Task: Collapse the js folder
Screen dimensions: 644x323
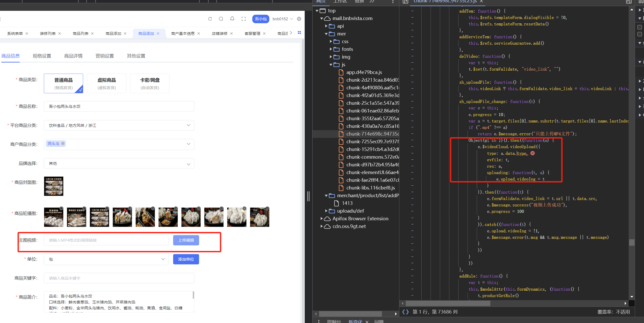Action: point(331,65)
